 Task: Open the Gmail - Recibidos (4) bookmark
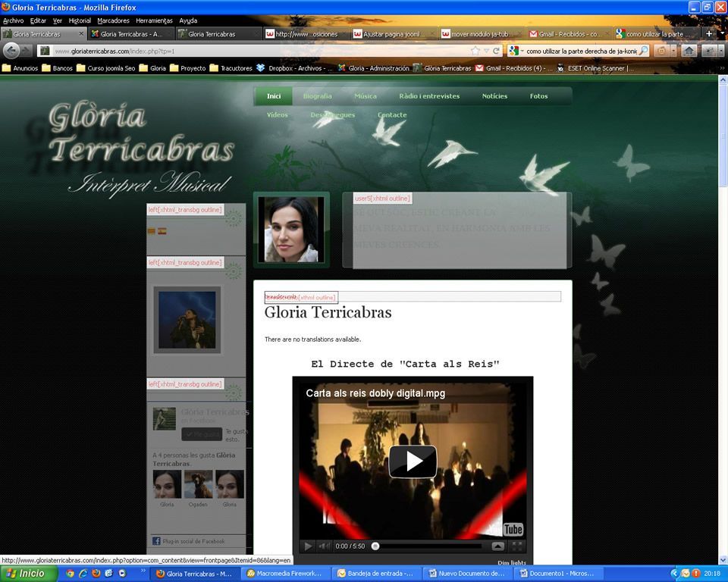(514, 68)
